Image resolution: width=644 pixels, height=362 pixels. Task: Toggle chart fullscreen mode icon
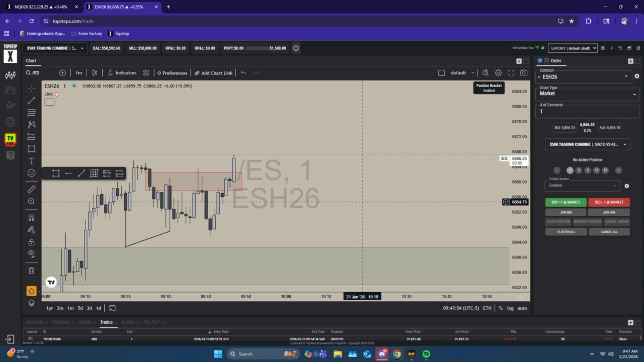coord(511,73)
